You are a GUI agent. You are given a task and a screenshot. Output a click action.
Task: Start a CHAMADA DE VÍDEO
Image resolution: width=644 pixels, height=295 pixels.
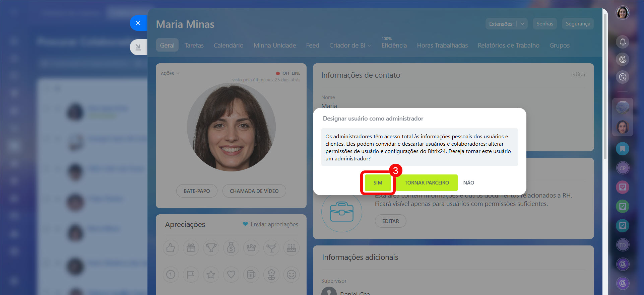[254, 191]
